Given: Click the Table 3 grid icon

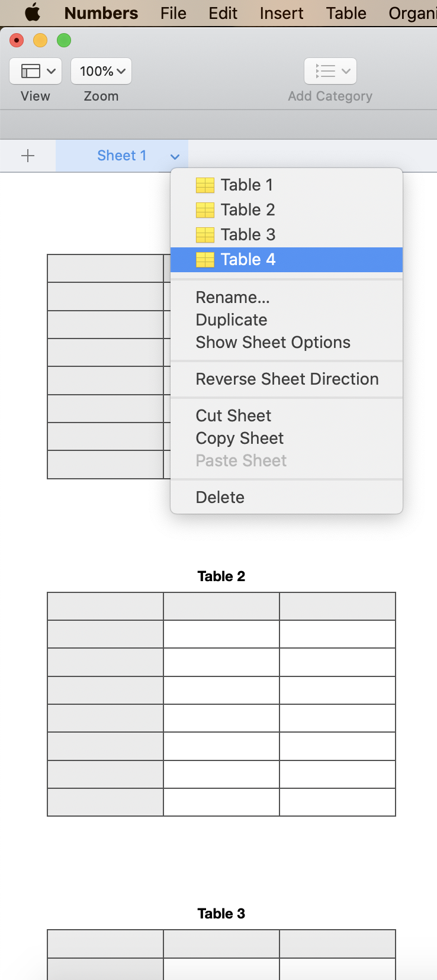Looking at the screenshot, I should (205, 235).
